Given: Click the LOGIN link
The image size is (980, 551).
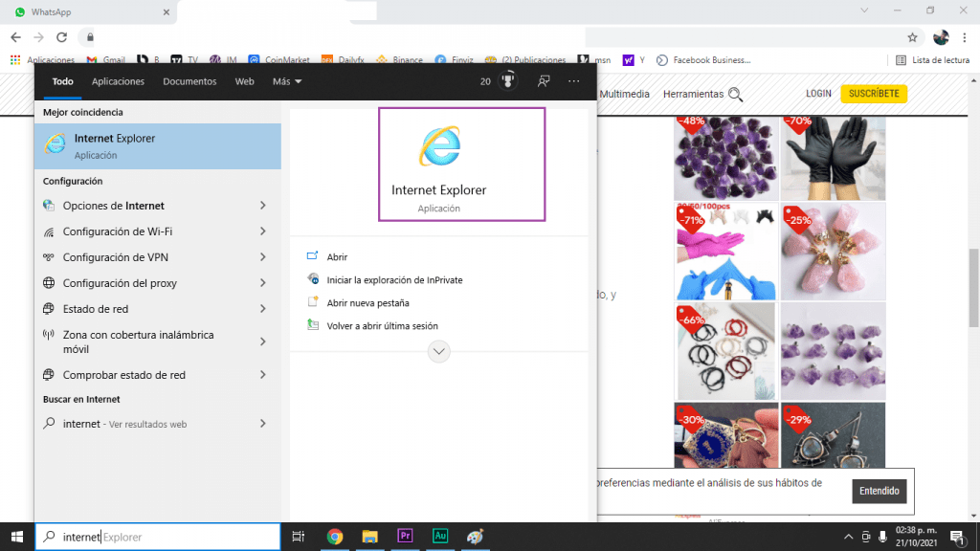Looking at the screenshot, I should pyautogui.click(x=818, y=94).
